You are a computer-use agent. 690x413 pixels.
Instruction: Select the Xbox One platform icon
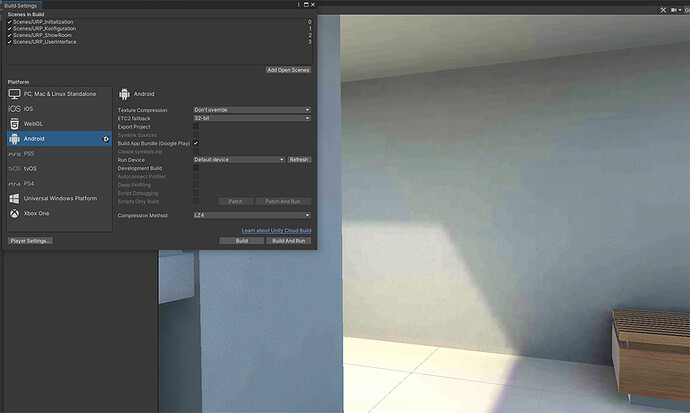point(15,213)
